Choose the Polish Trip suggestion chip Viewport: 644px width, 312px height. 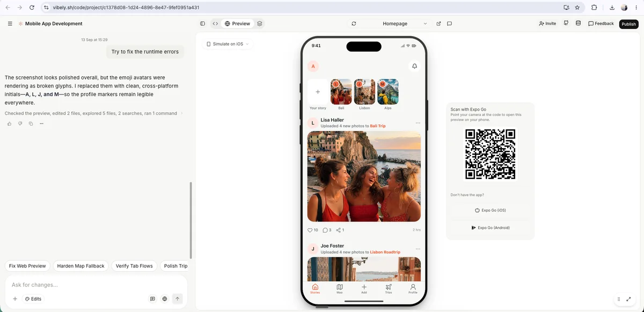pos(175,266)
